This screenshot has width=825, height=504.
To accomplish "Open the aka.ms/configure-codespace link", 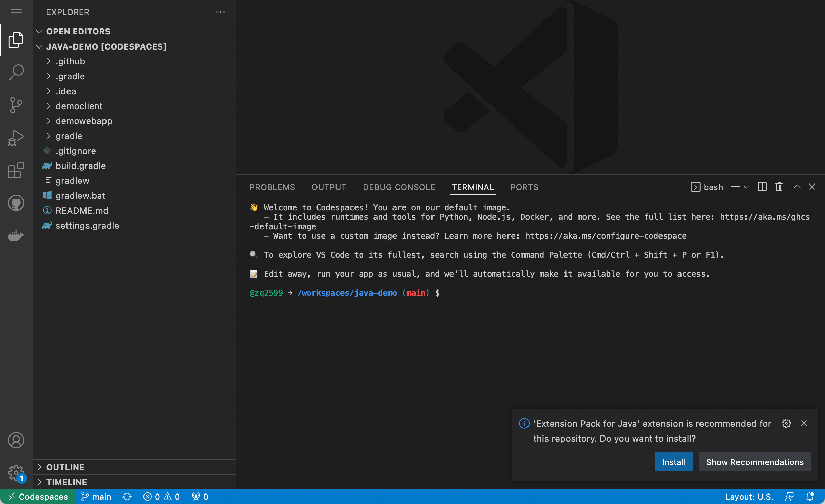I will point(606,236).
